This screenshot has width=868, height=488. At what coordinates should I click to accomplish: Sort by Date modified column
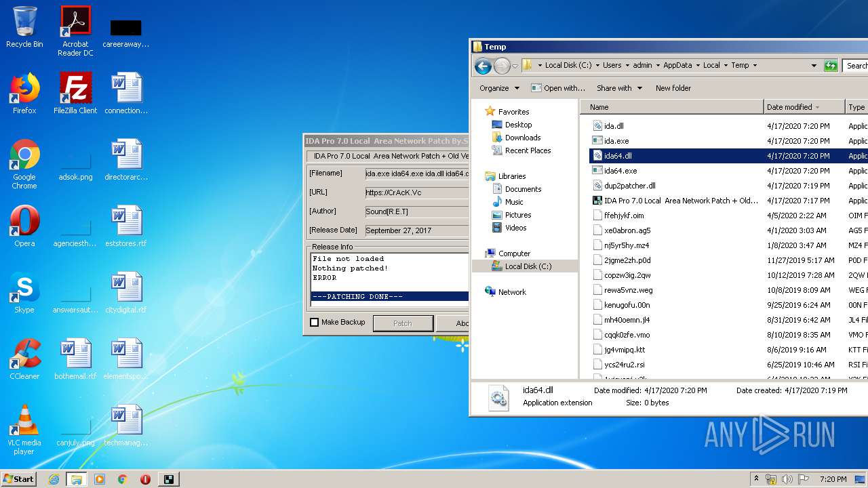[804, 107]
